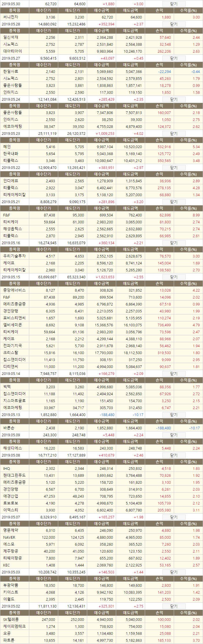Click 키이스트 stock name

[10, 592]
